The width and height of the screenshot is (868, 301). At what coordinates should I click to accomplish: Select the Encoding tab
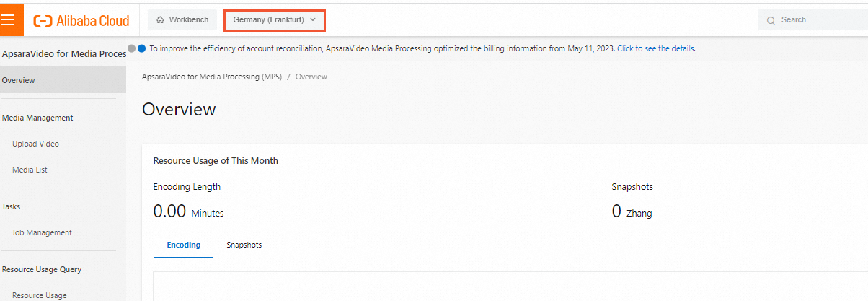tap(184, 245)
